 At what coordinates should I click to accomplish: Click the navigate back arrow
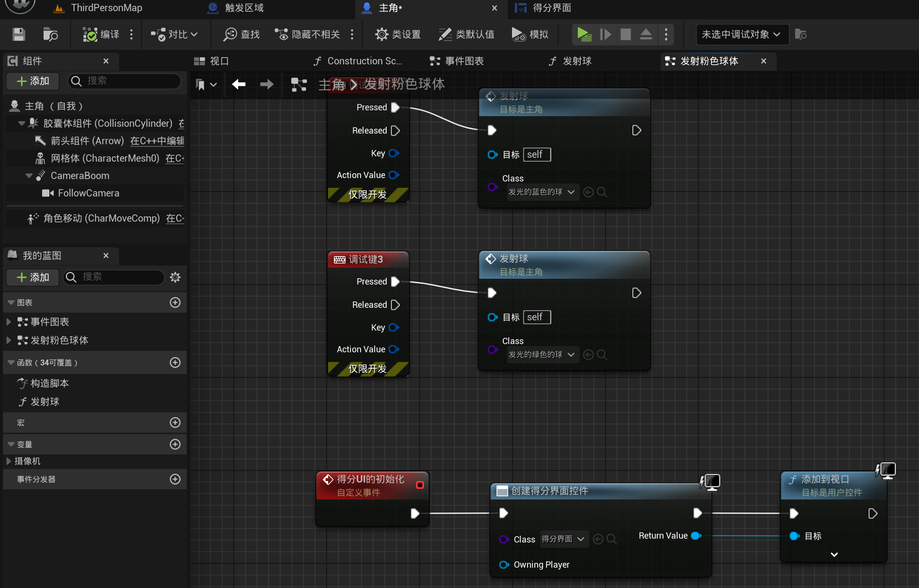tap(239, 85)
